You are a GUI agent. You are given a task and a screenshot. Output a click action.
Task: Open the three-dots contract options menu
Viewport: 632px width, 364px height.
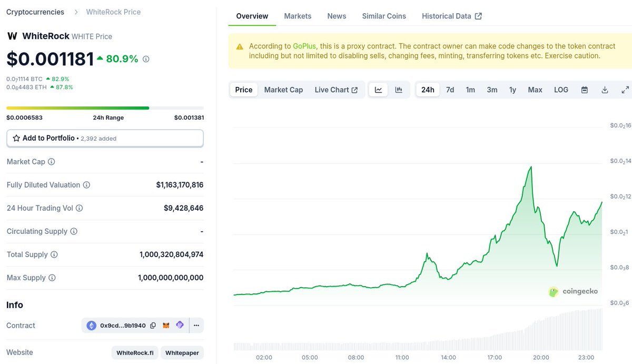click(196, 326)
